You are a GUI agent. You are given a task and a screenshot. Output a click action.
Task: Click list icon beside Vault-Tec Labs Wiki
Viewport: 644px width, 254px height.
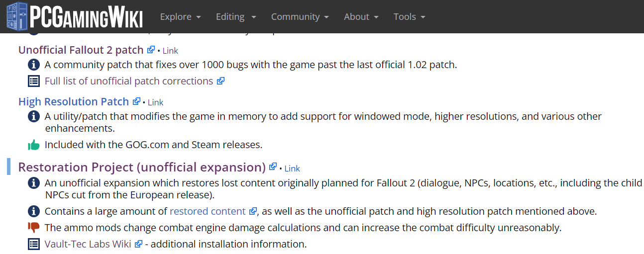tap(33, 244)
